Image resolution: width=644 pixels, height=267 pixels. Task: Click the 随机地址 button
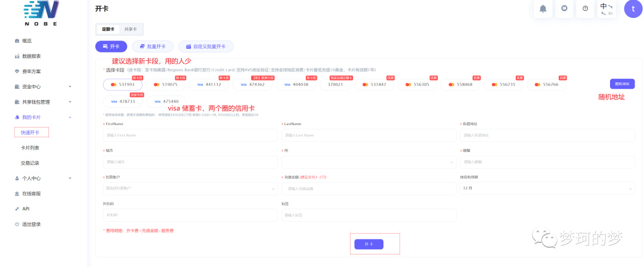click(622, 84)
